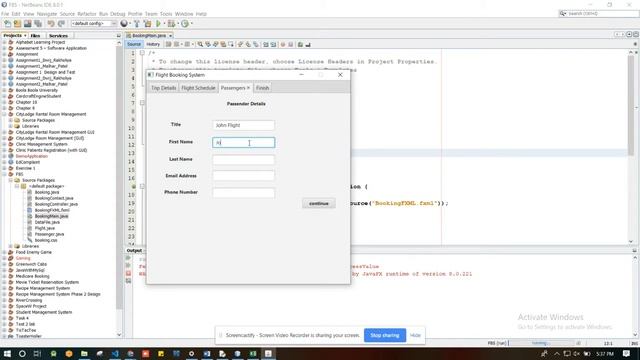The height and width of the screenshot is (360, 640).
Task: Click the continue button
Action: click(319, 203)
